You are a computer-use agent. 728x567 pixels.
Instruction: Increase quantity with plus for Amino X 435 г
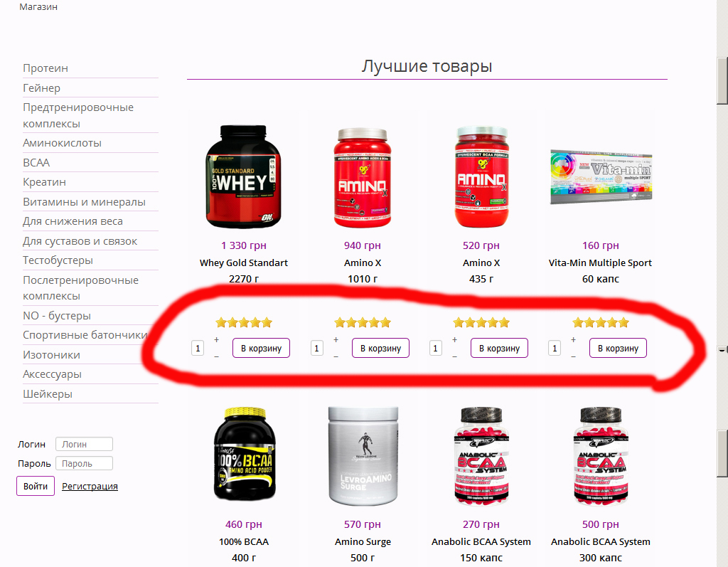tap(454, 340)
